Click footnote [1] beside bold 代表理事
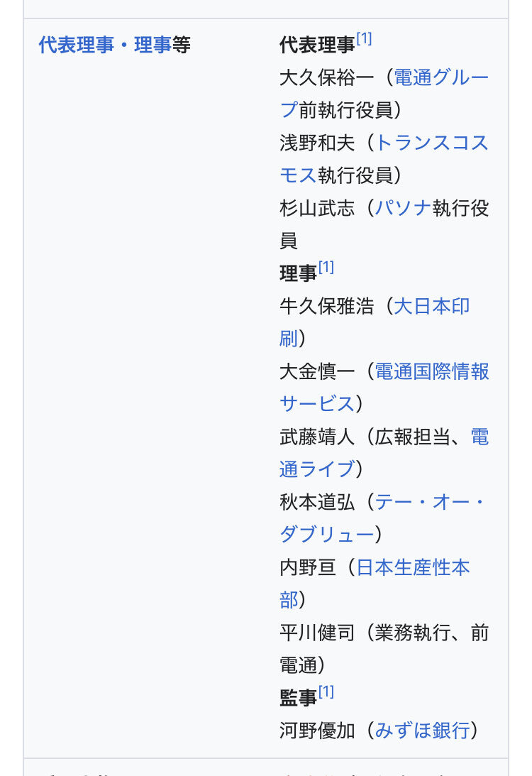 pyautogui.click(x=364, y=39)
